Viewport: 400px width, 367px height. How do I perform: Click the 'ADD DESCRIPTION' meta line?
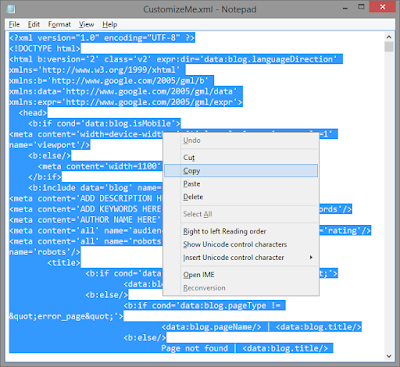pyautogui.click(x=85, y=199)
